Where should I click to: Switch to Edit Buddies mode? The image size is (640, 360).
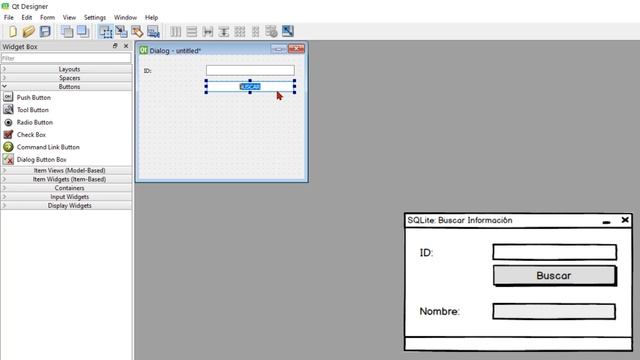[137, 31]
